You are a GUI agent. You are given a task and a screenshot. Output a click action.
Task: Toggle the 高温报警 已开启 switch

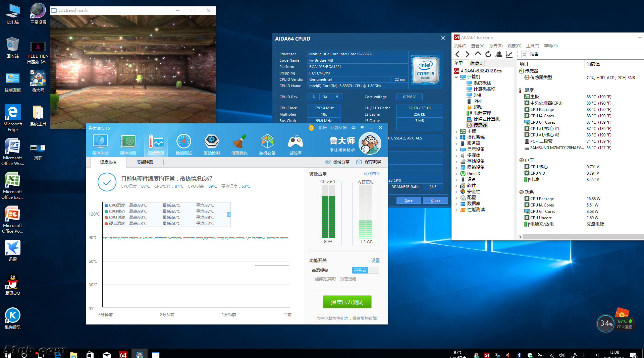(365, 270)
